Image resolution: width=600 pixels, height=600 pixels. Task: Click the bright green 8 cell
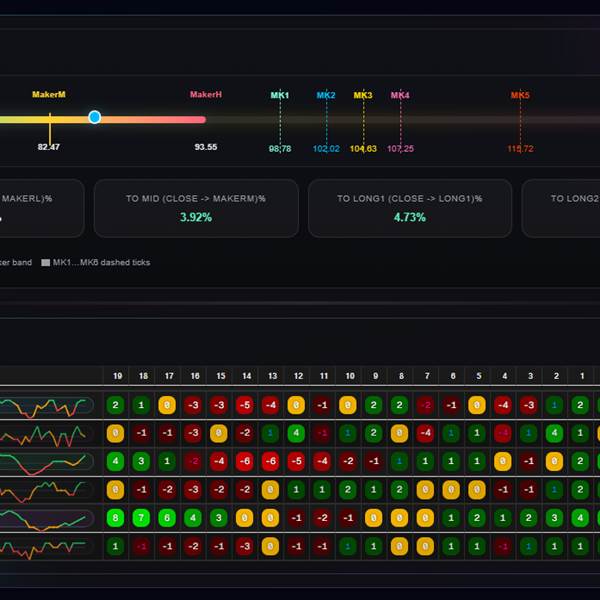tap(115, 518)
